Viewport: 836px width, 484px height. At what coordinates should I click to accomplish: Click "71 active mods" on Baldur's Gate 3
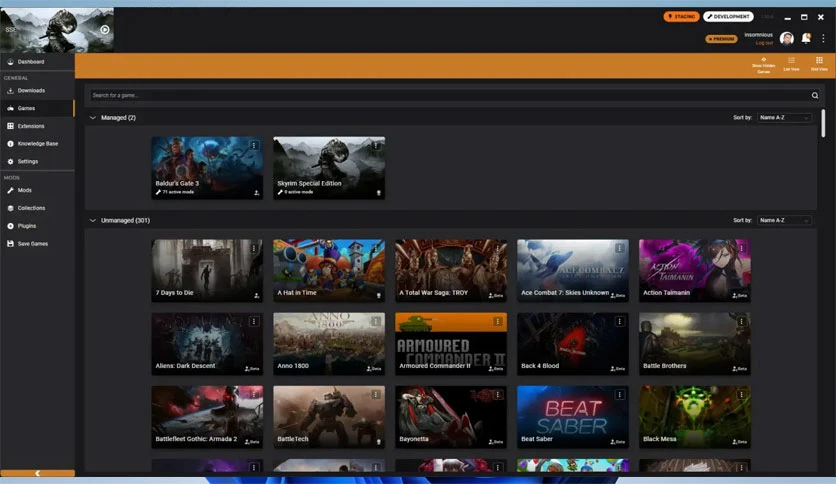(178, 192)
